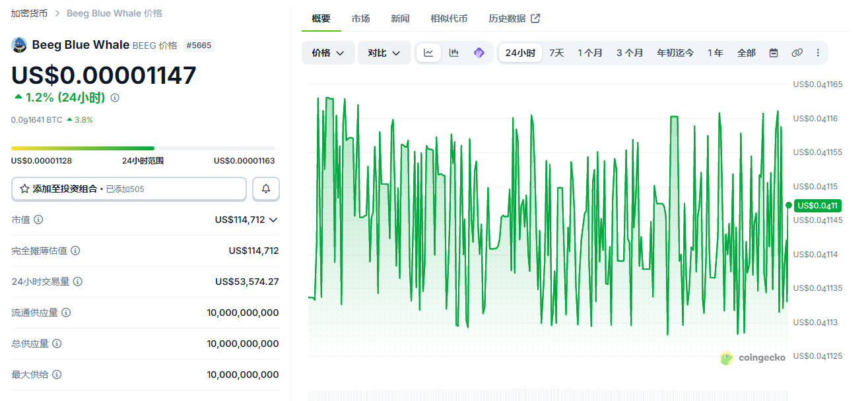The image size is (868, 401).
Task: Switch to the 市场 tab
Action: 360,18
